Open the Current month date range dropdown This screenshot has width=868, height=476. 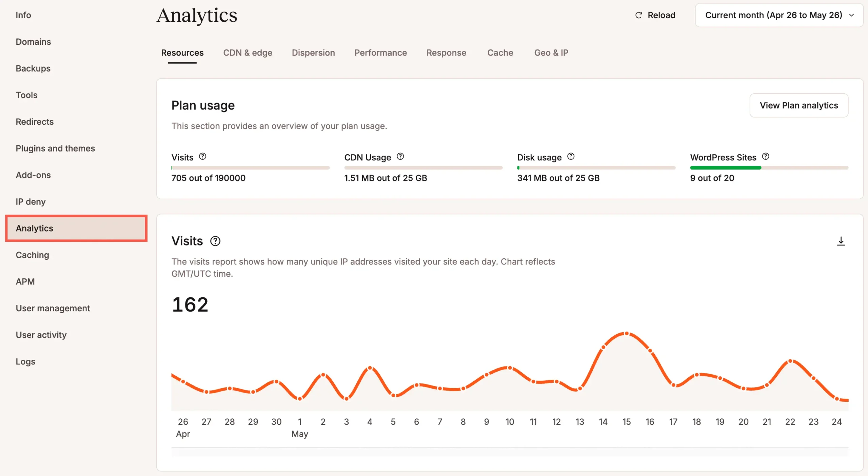[x=779, y=15]
